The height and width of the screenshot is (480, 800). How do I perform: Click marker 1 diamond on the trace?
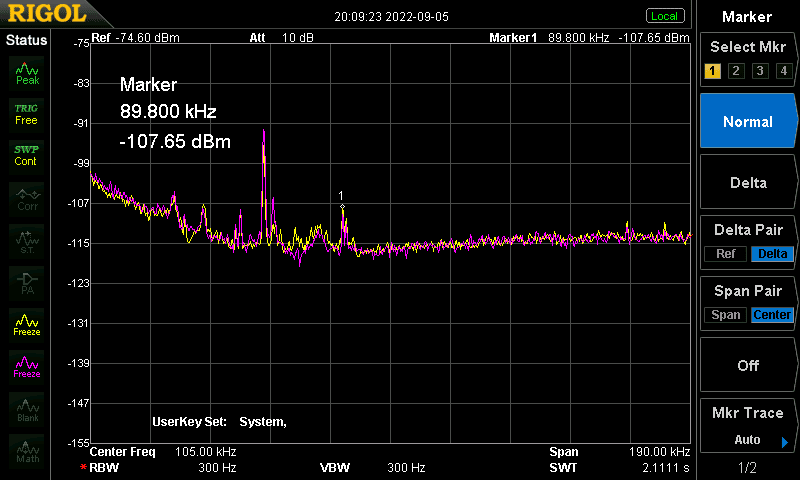coord(342,207)
